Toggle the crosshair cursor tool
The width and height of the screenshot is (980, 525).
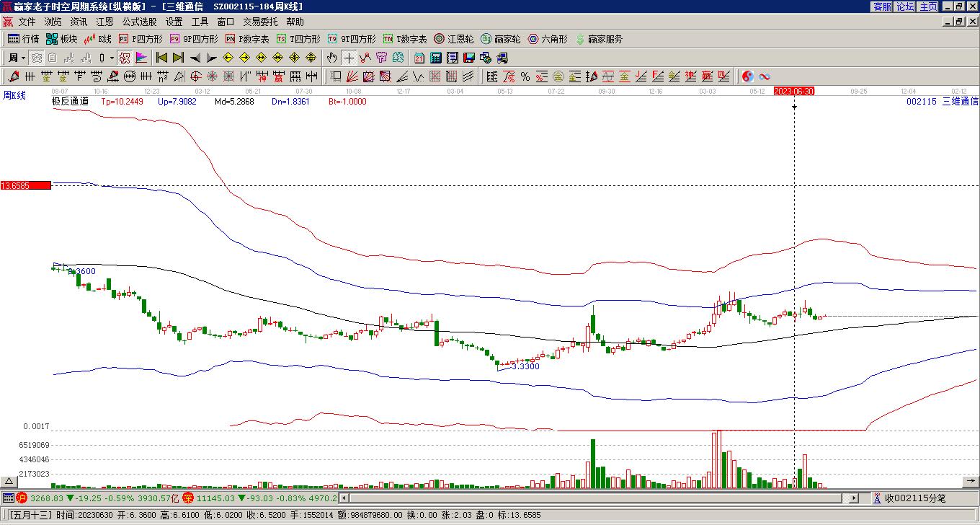pos(349,58)
